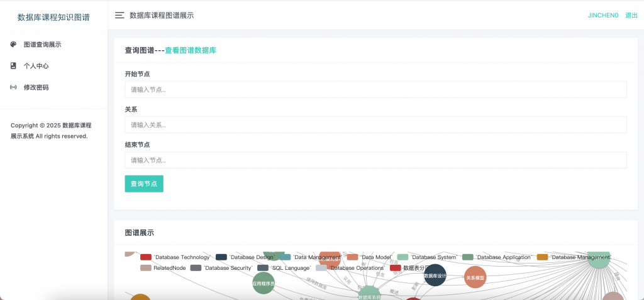Click the broadcast icon beside 修改密码

(x=13, y=87)
